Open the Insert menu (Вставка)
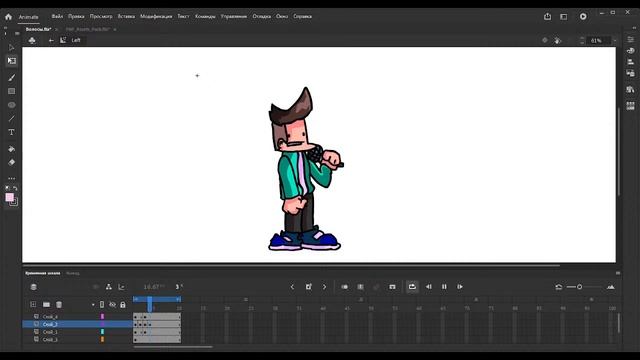The width and height of the screenshot is (640, 360). pos(126,16)
